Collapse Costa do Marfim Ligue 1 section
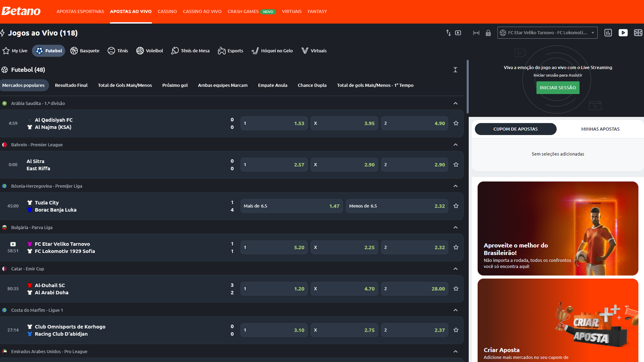 tap(455, 310)
